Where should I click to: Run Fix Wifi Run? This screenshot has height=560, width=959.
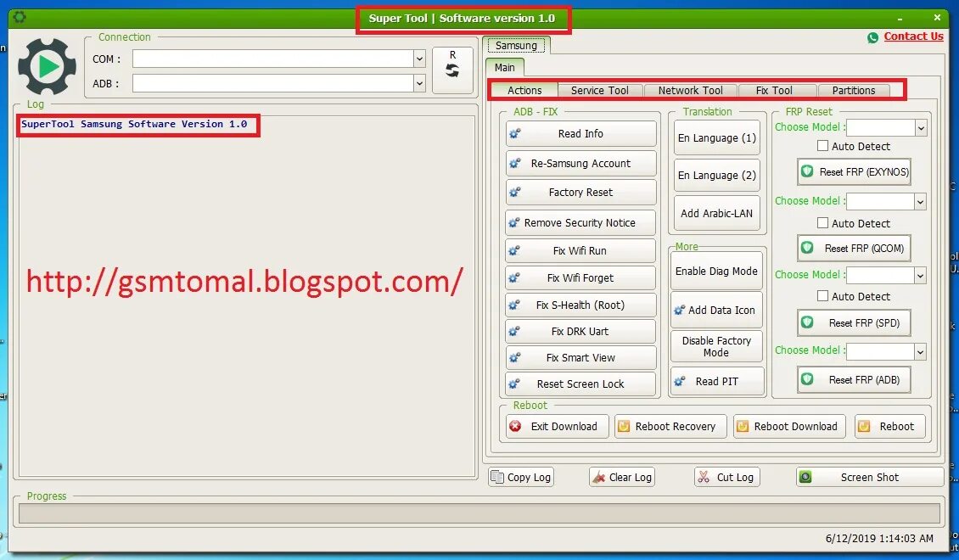[580, 250]
